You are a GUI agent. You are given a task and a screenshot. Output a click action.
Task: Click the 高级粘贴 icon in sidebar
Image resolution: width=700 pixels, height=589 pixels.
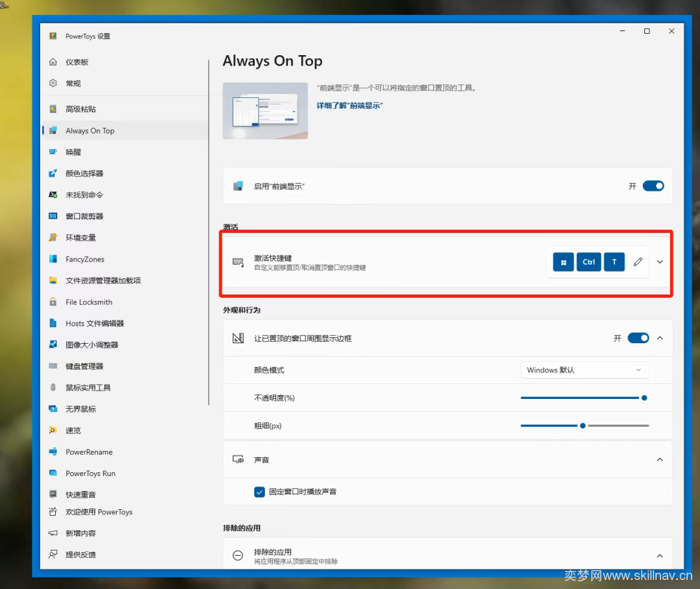coord(53,109)
